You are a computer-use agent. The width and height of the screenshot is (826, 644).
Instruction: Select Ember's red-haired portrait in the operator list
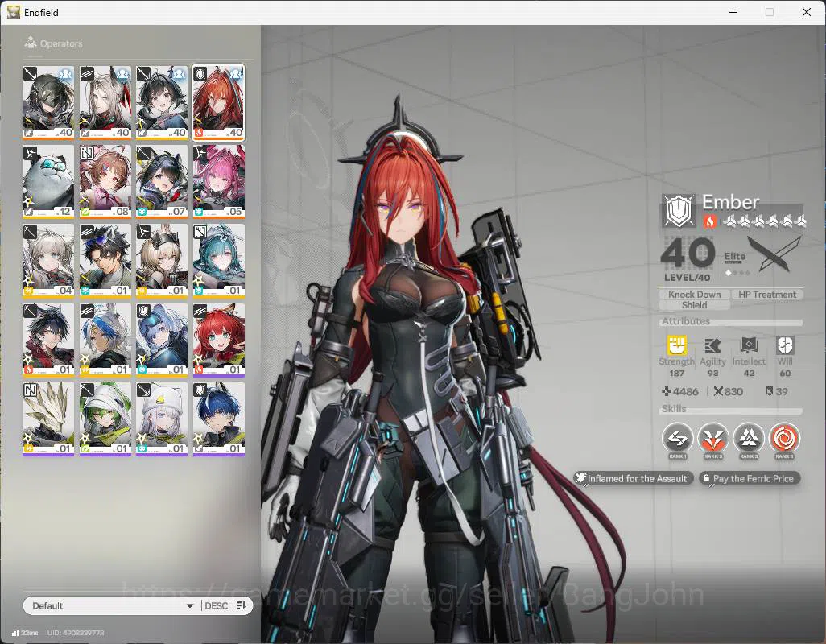[x=219, y=103]
